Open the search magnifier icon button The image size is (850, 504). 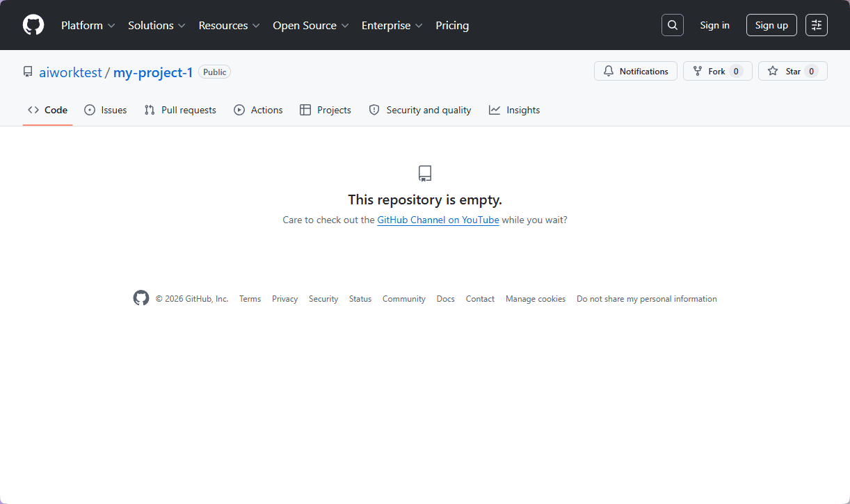point(673,25)
